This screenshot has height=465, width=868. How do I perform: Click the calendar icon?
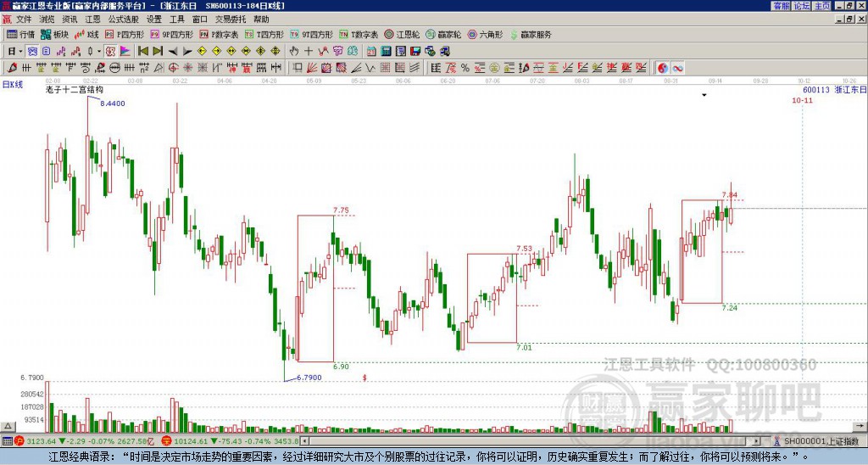point(371,52)
